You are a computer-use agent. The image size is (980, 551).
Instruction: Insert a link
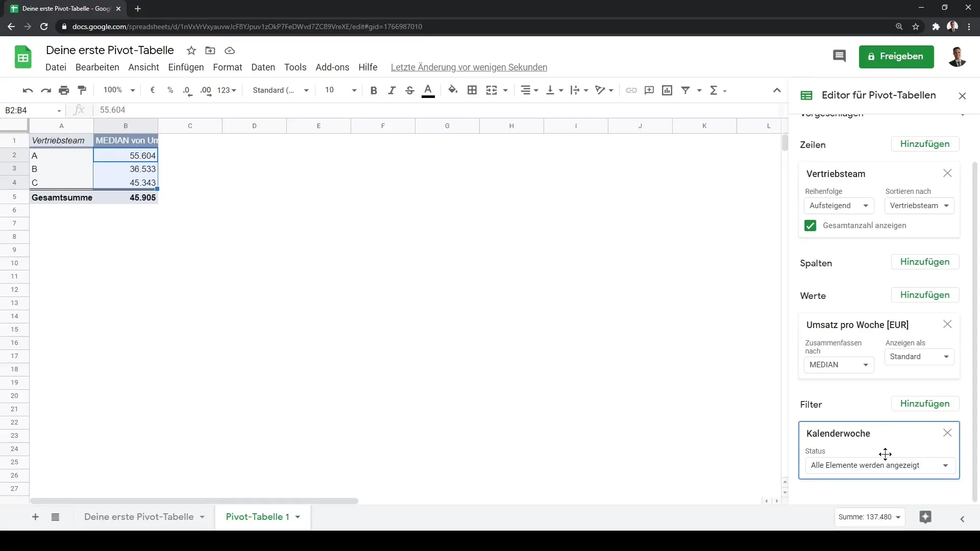(x=631, y=90)
